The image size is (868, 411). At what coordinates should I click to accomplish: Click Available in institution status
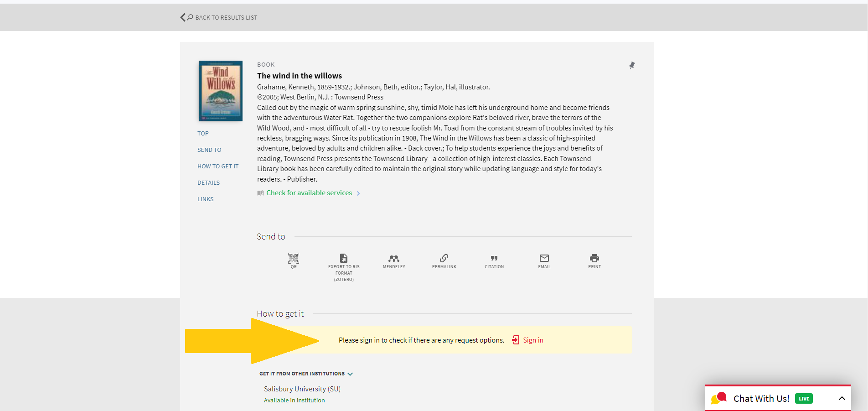(x=294, y=401)
